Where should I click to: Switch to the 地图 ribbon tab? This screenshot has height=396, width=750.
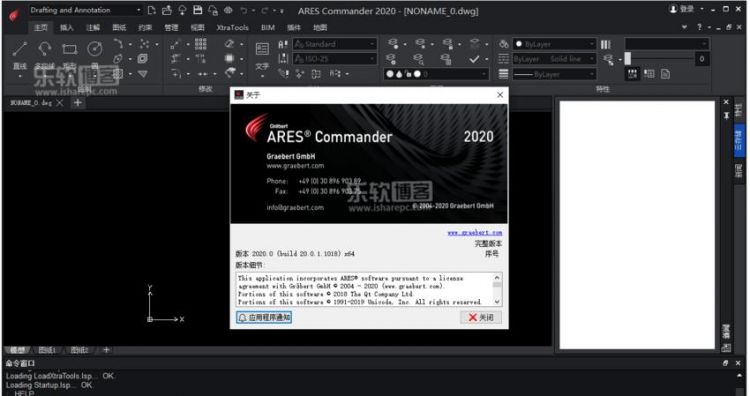pyautogui.click(x=320, y=27)
